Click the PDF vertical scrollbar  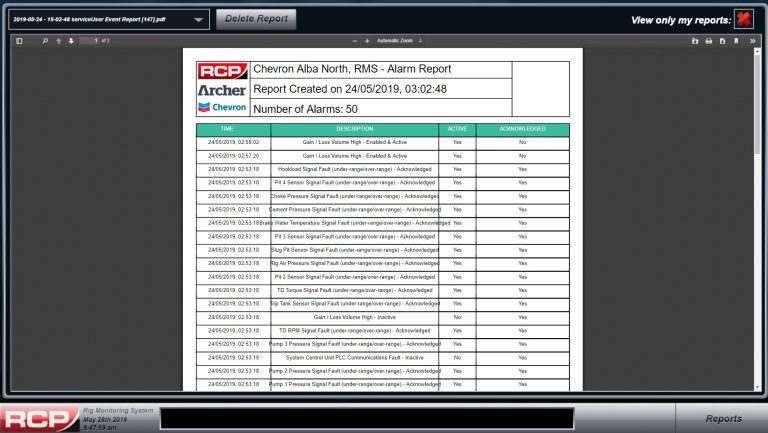click(758, 219)
